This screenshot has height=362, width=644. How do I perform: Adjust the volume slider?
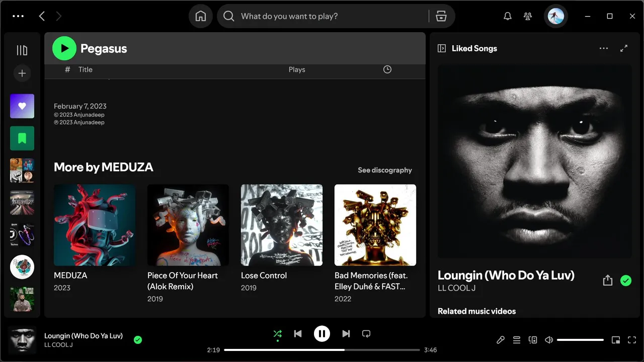[580, 340]
